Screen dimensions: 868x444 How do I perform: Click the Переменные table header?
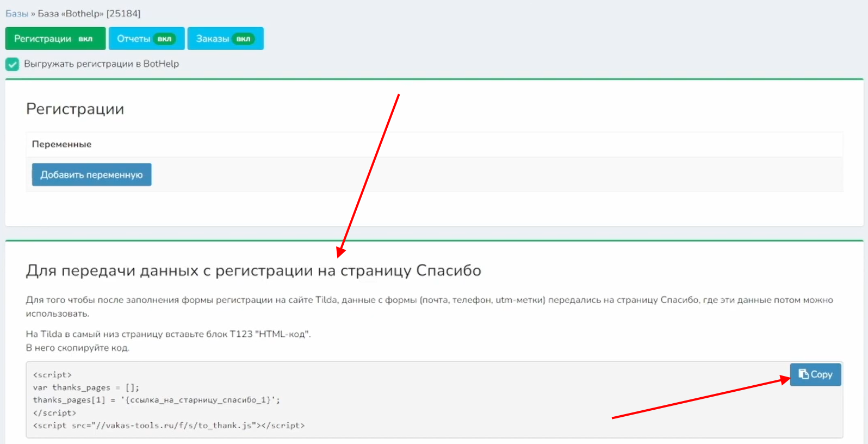pyautogui.click(x=61, y=144)
